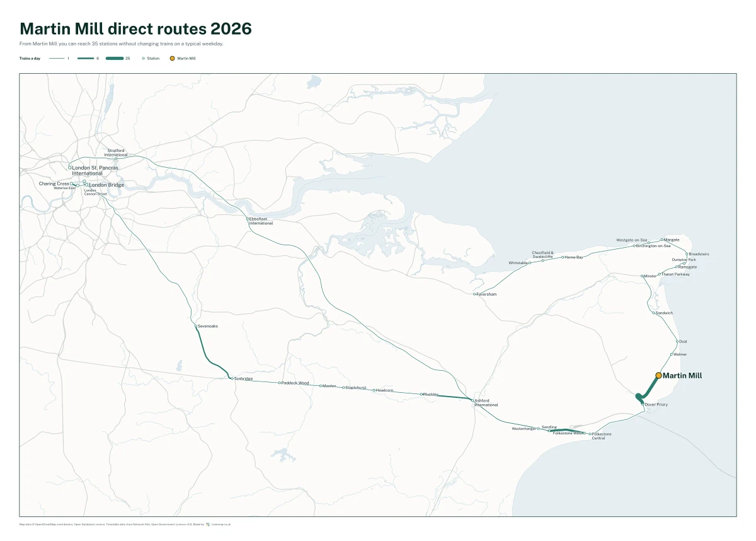The width and height of the screenshot is (756, 541).
Task: Click the 'Dumpton Park' station label
Action: click(x=684, y=260)
